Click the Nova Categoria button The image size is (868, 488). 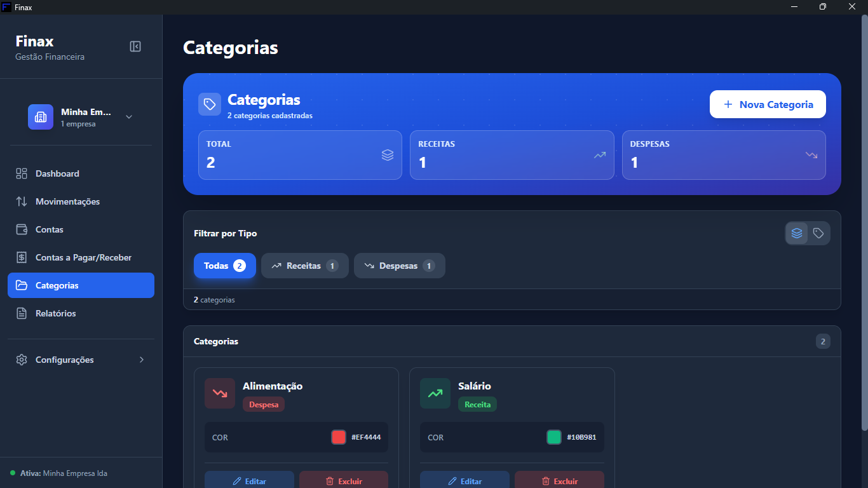click(768, 104)
